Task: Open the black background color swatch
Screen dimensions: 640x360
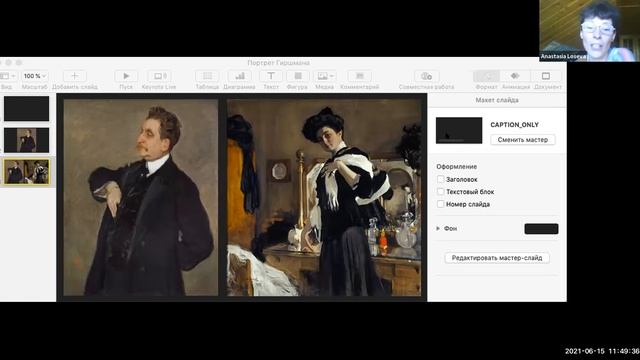Action: coord(541,229)
